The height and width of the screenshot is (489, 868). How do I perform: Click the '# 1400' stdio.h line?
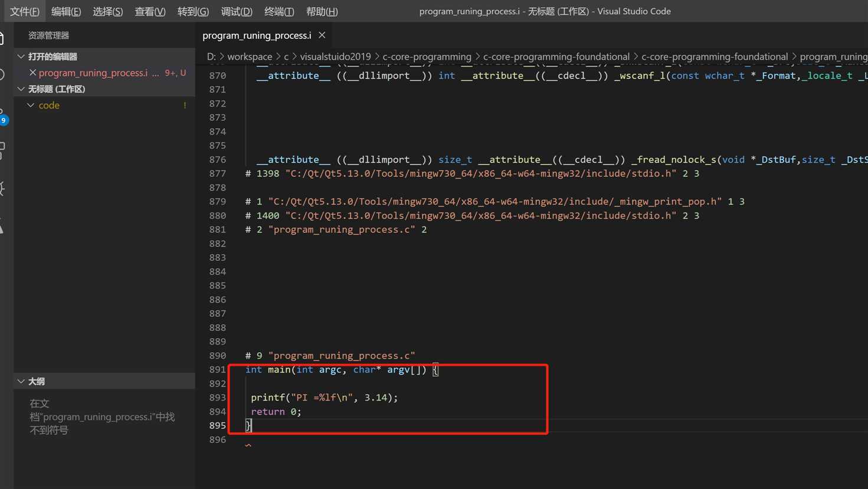tap(472, 216)
